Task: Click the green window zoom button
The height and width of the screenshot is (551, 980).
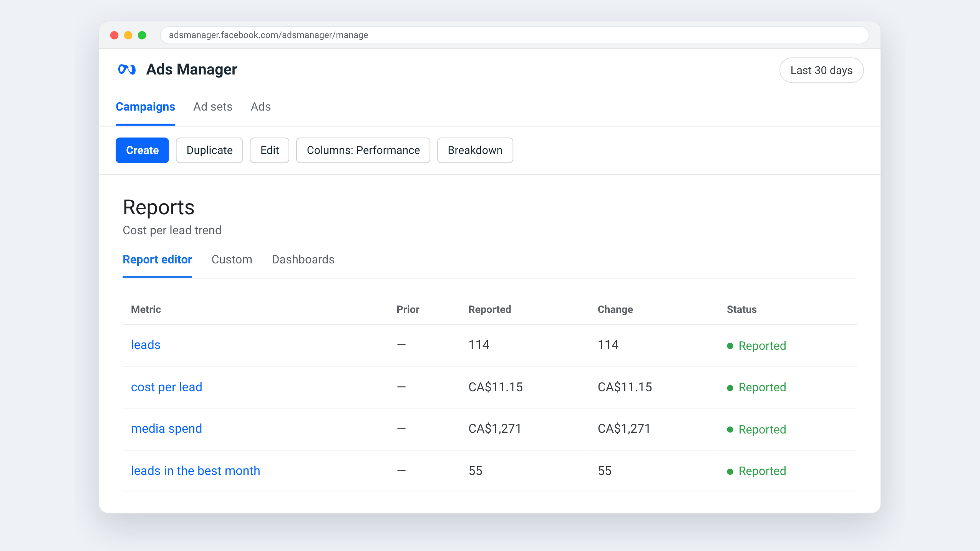Action: click(142, 35)
